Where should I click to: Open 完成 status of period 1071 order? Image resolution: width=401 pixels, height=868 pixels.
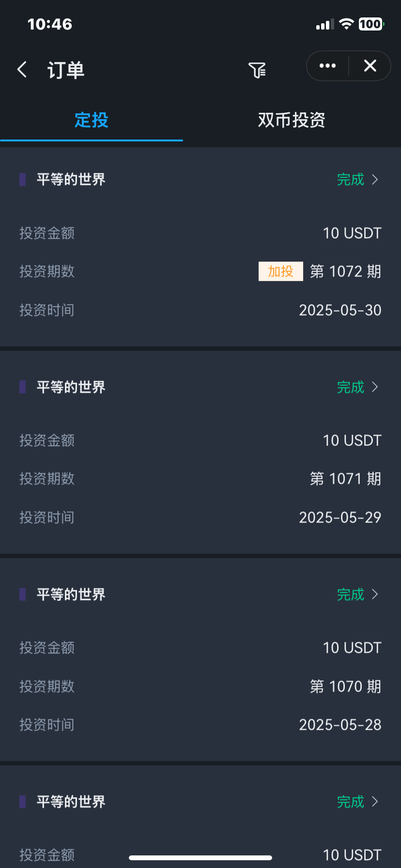351,387
